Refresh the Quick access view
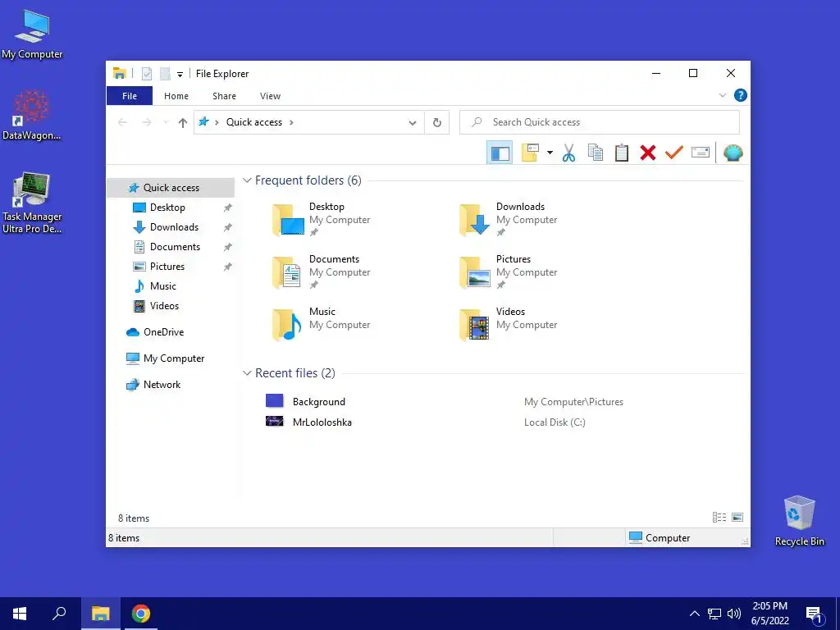The image size is (840, 630). (437, 123)
